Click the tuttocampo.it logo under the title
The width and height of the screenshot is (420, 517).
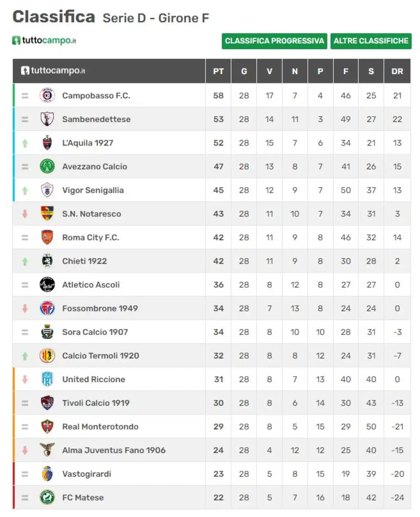coord(44,41)
